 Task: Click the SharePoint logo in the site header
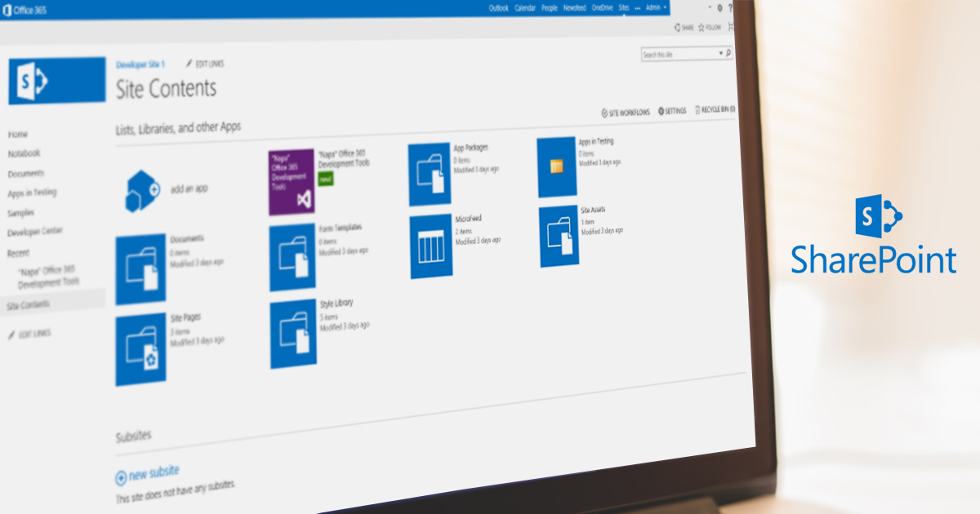coord(56,81)
